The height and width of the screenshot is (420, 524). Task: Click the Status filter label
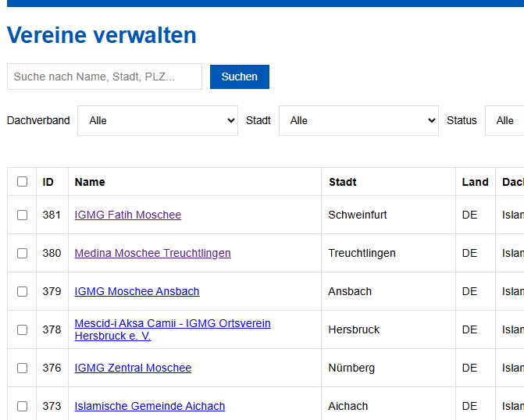tap(462, 120)
